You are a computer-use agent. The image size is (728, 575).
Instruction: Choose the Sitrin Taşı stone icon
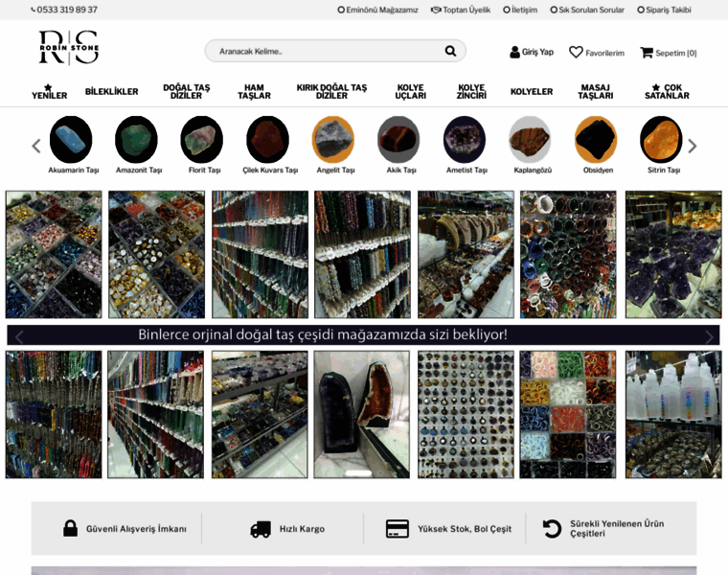tap(661, 140)
